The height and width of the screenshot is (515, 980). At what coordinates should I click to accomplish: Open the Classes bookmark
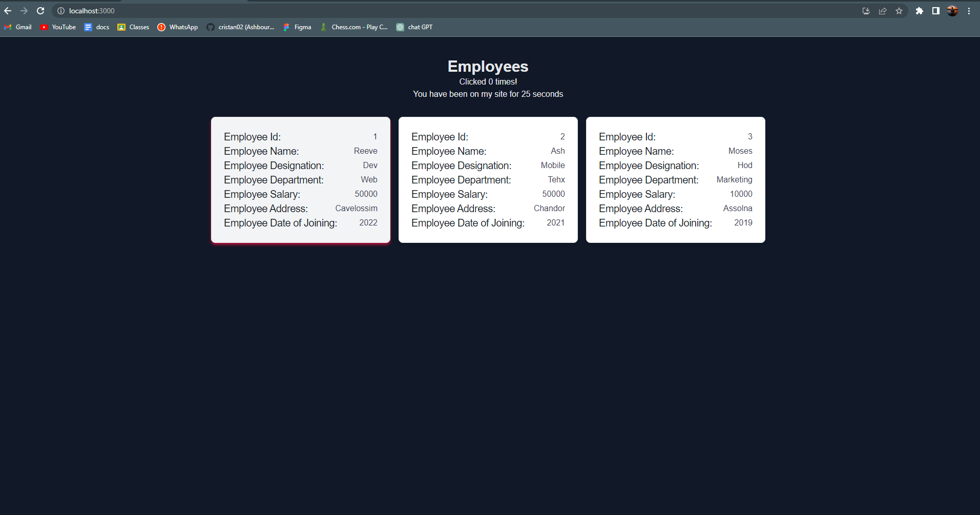[x=133, y=27]
